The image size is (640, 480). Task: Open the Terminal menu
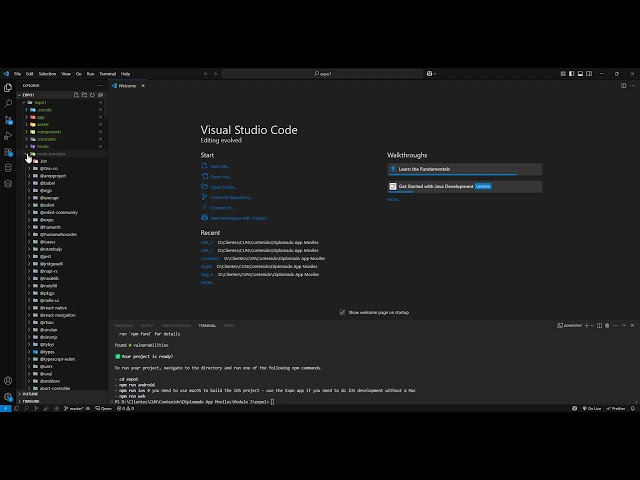pyautogui.click(x=108, y=74)
